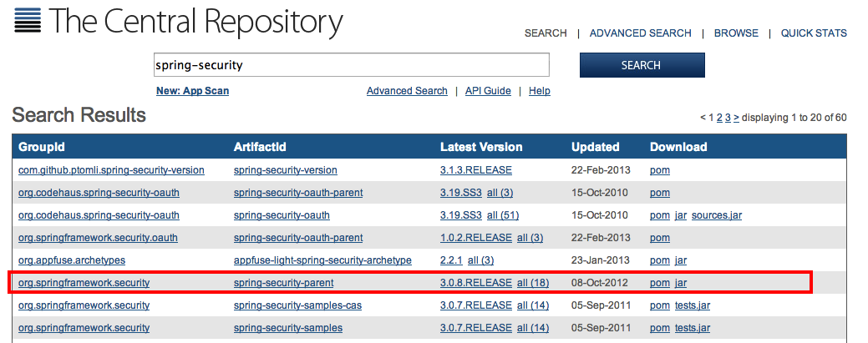Open the Help link below search
The image size is (868, 343).
point(539,91)
